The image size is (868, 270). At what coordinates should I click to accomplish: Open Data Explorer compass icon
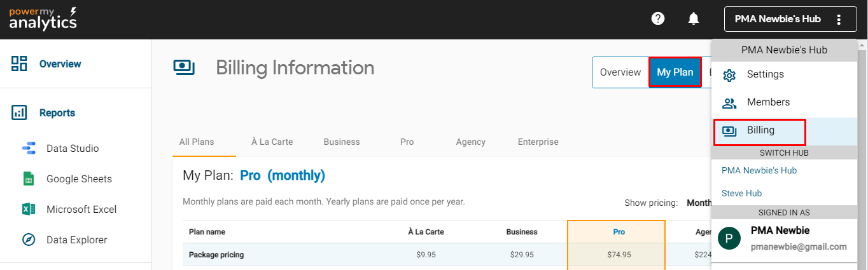pyautogui.click(x=29, y=240)
